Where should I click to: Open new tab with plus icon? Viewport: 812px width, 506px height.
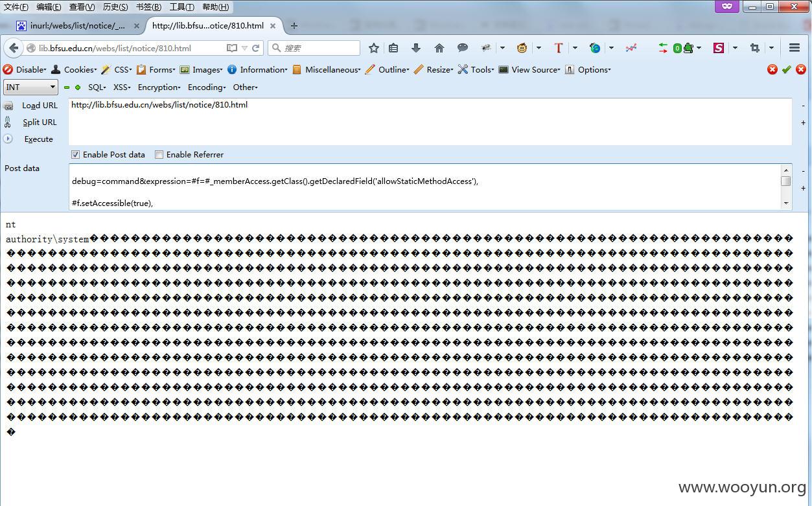pyautogui.click(x=294, y=26)
